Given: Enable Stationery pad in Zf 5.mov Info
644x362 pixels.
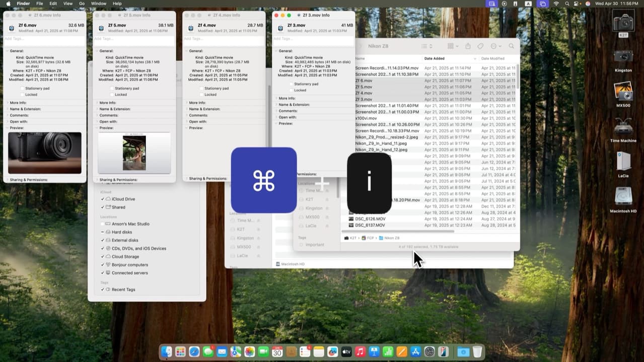Looking at the screenshot, I should pyautogui.click(x=112, y=88).
